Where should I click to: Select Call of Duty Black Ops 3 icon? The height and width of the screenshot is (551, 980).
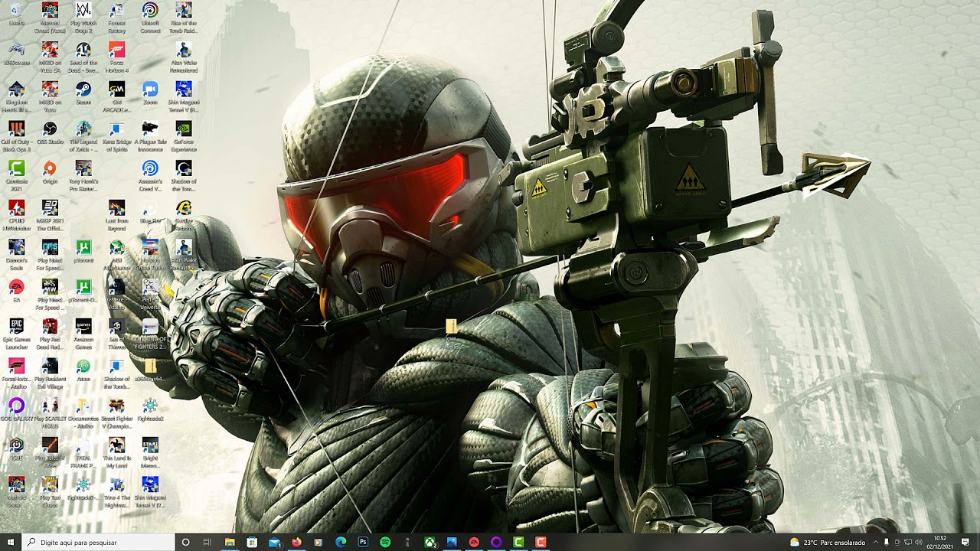click(x=16, y=137)
